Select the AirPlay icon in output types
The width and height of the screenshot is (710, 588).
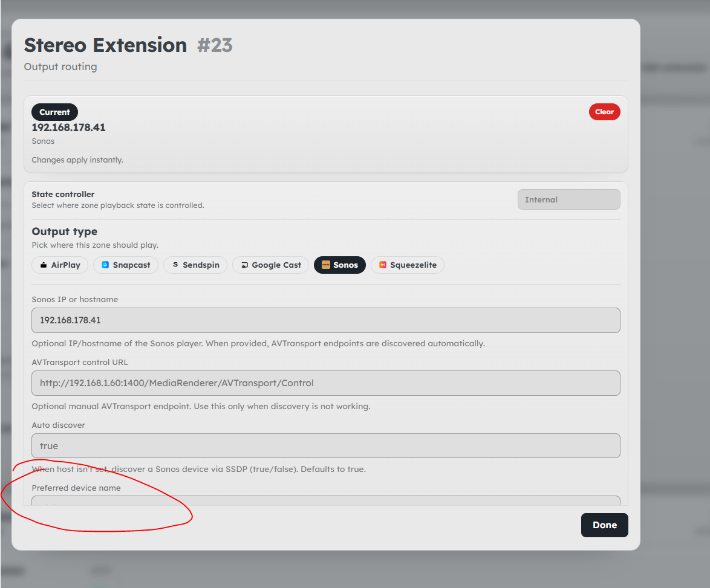[44, 265]
